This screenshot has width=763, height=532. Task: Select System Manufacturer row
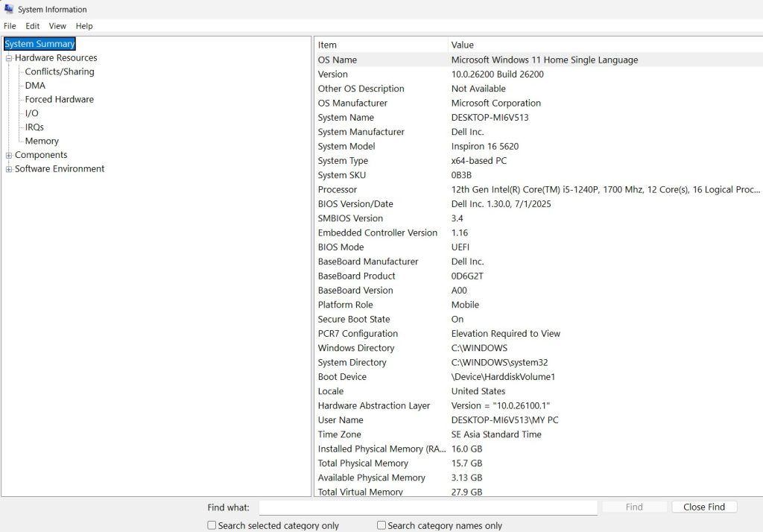pyautogui.click(x=539, y=132)
